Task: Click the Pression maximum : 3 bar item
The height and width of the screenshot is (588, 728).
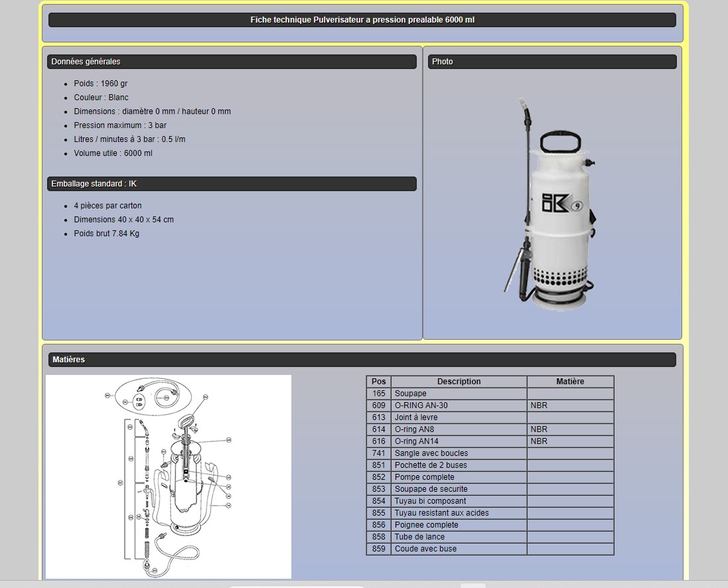Action: [120, 125]
